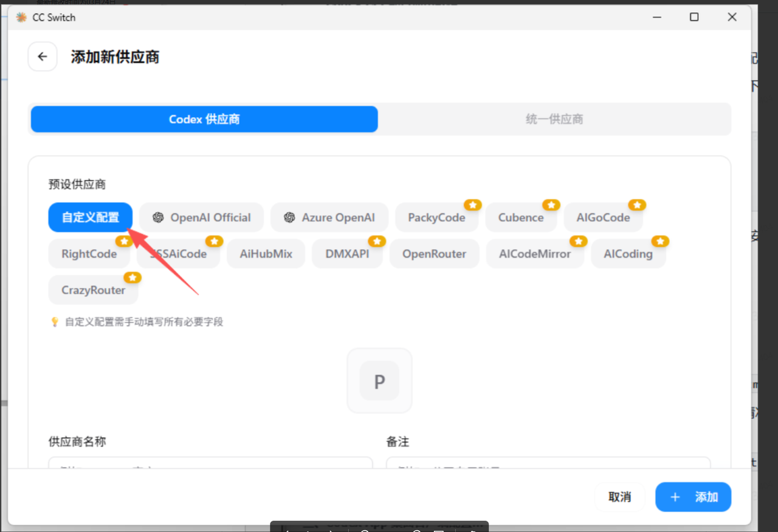The image size is (778, 532).
Task: Select the AIGoCode preset
Action: pos(603,217)
